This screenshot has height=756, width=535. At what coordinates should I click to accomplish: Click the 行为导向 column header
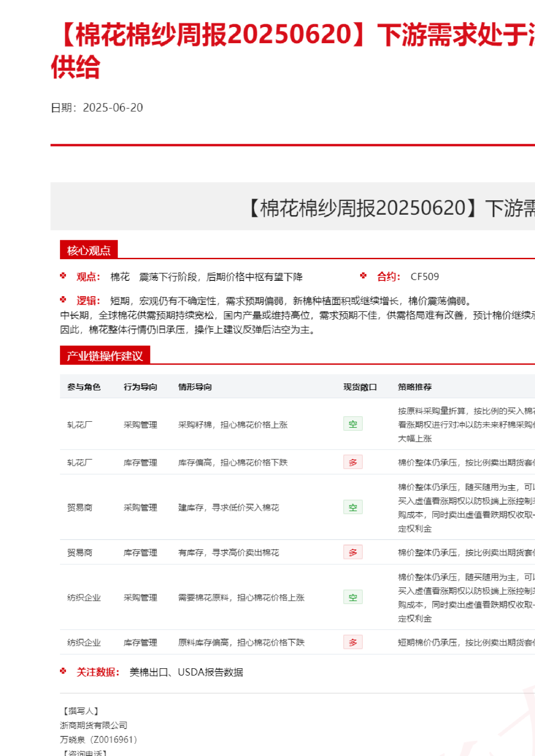[141, 387]
